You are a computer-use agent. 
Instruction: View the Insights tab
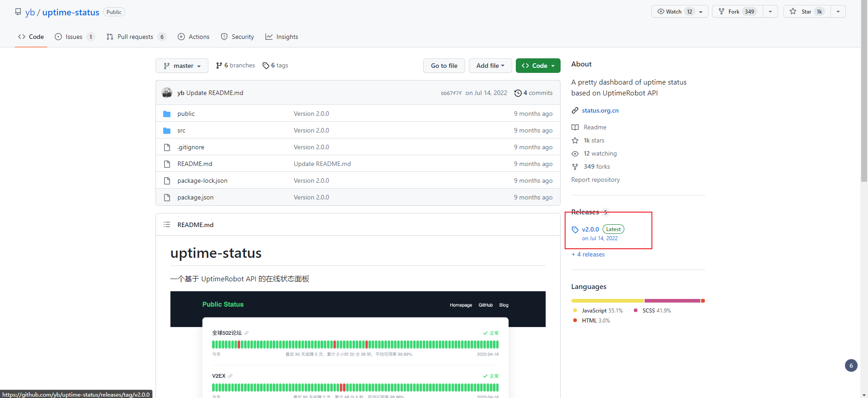(282, 37)
